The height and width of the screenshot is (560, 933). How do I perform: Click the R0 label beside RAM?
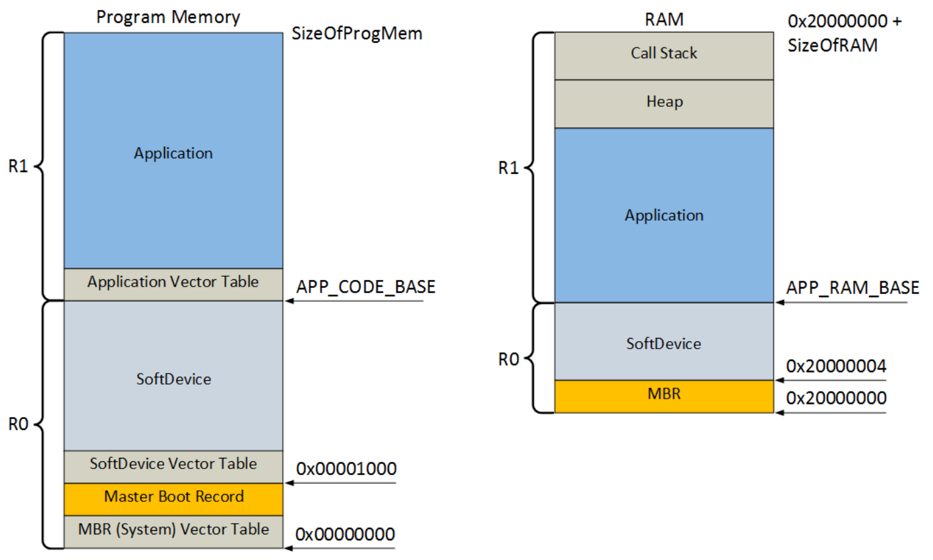click(508, 360)
